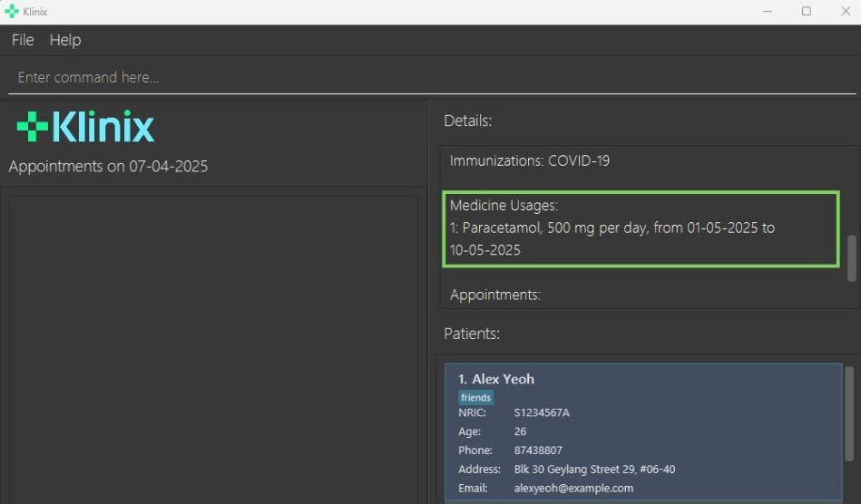The width and height of the screenshot is (861, 504).
Task: Click Alex Yeoh's phone number 87438807
Action: click(538, 451)
